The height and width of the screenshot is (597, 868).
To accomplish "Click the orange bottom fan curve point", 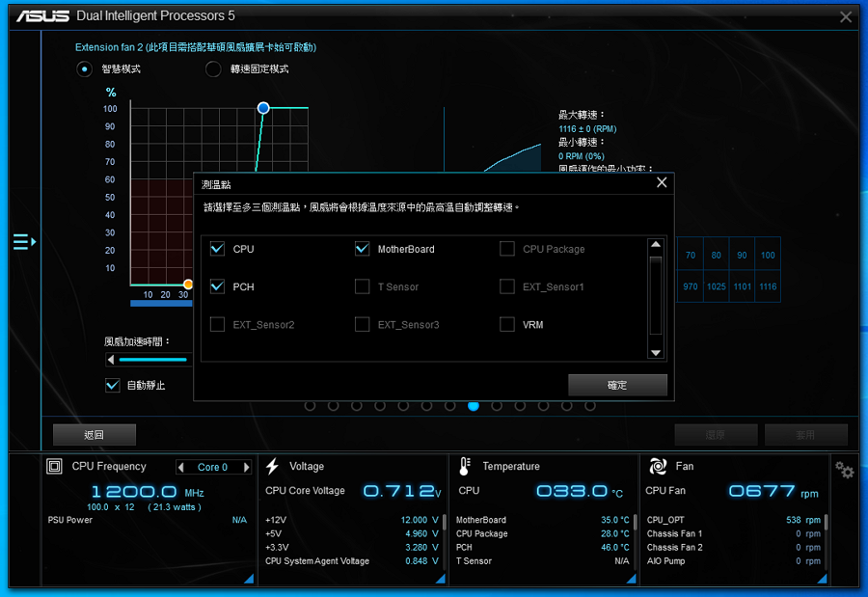I will 188,285.
